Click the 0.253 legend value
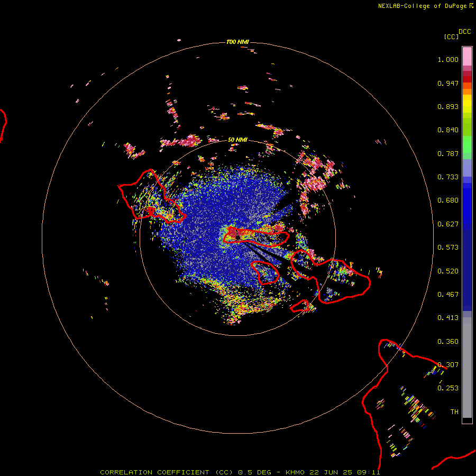 (x=448, y=388)
